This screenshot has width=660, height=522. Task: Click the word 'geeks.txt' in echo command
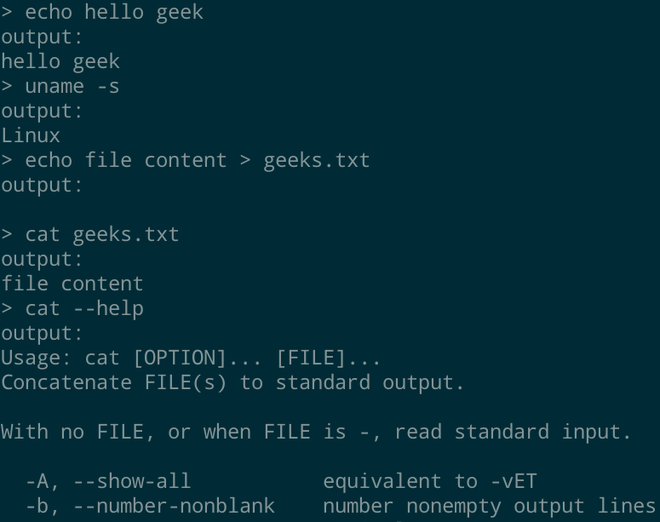click(x=317, y=161)
